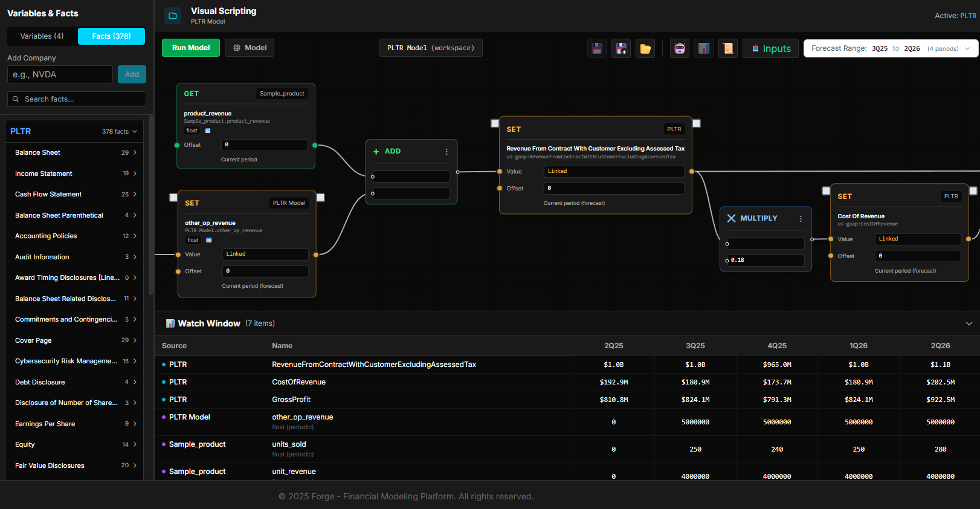Click the three-dot menu on MULTIPLY node

pyautogui.click(x=801, y=219)
